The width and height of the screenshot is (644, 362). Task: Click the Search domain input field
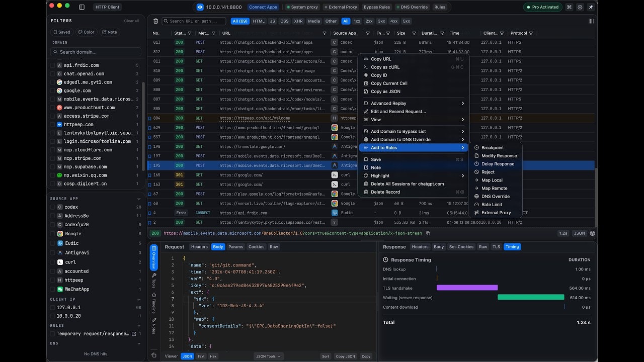pyautogui.click(x=96, y=52)
